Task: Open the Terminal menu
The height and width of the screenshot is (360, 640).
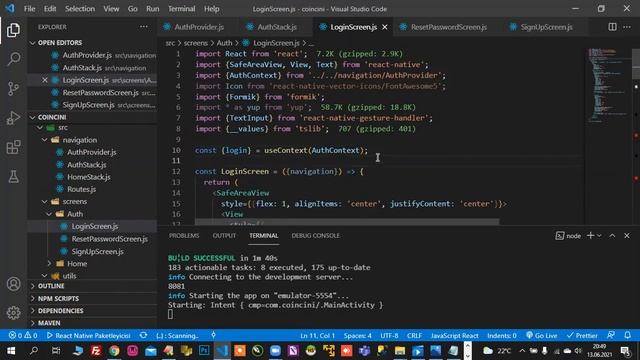Action: [x=182, y=9]
